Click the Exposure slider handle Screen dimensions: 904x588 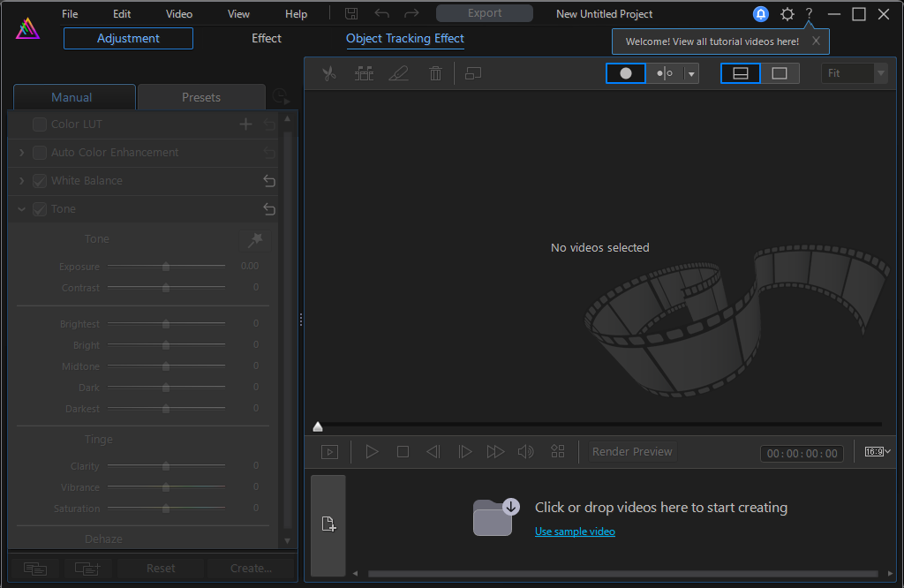[x=166, y=267]
